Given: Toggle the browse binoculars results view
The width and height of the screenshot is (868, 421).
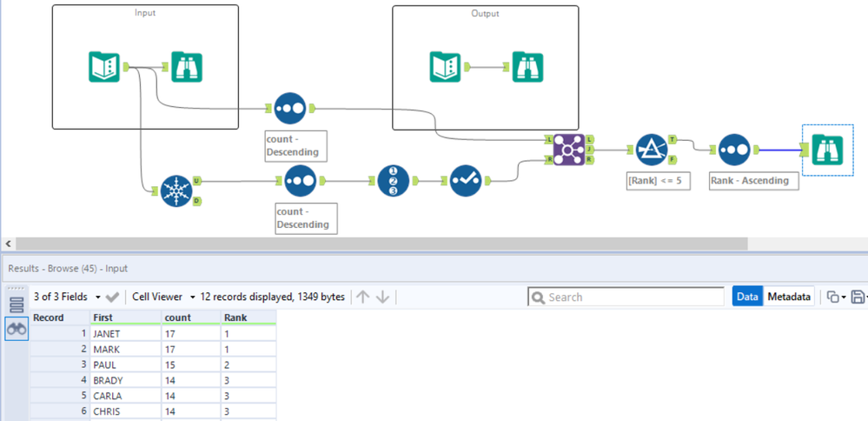Looking at the screenshot, I should tap(17, 329).
